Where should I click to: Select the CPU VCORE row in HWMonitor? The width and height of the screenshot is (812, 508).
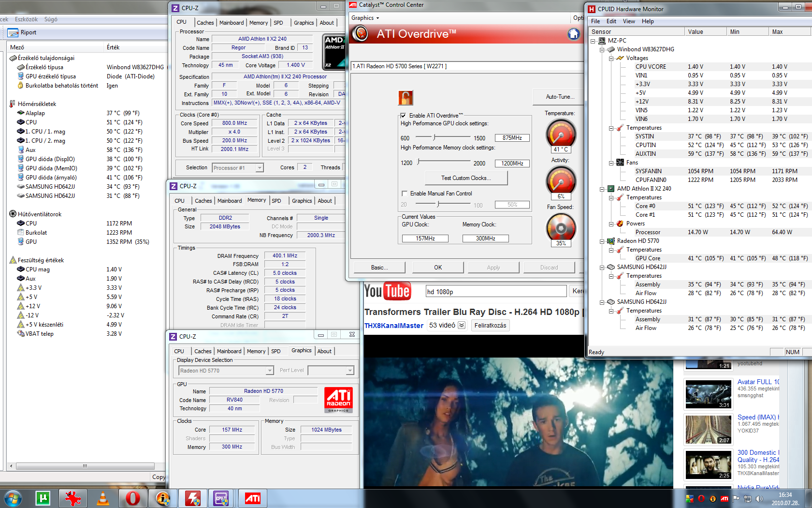(x=698, y=67)
